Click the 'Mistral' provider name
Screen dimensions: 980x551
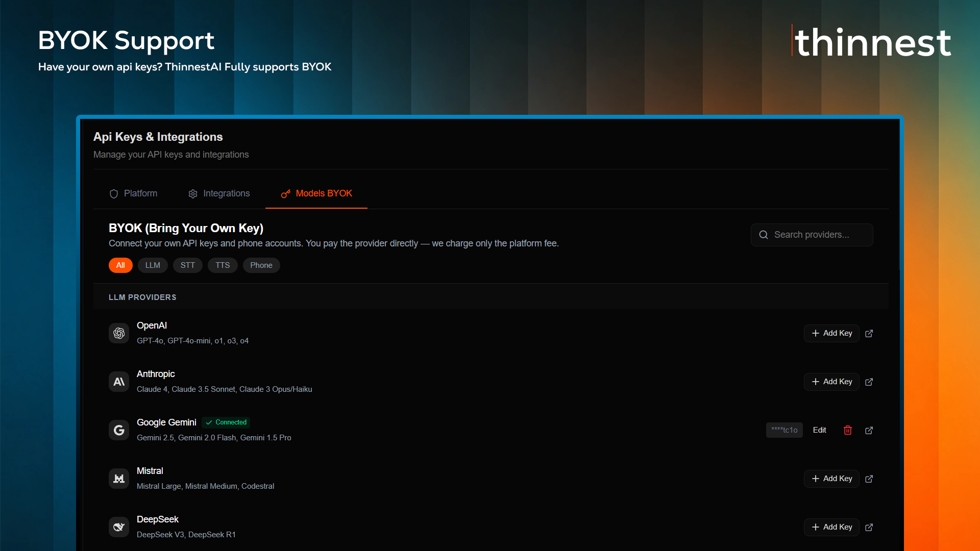(x=150, y=471)
